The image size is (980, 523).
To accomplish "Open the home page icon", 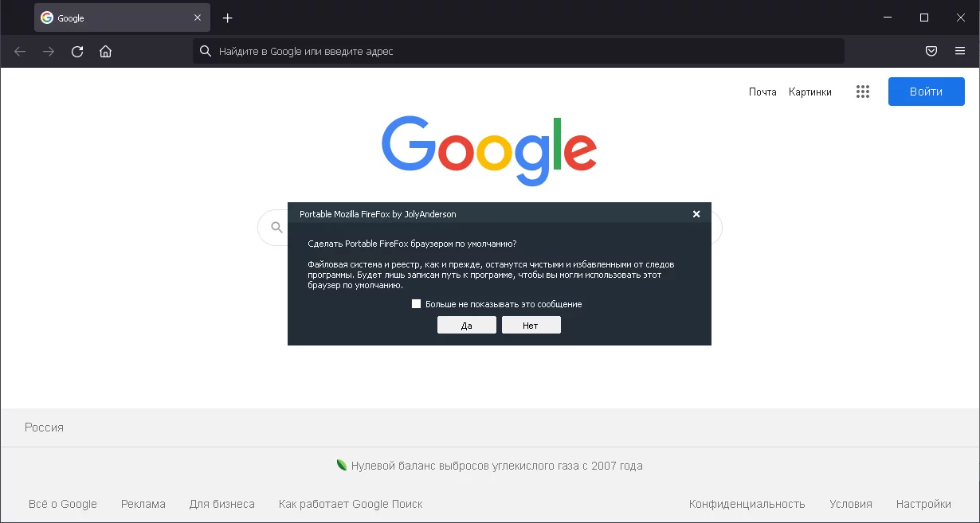I will pyautogui.click(x=105, y=52).
